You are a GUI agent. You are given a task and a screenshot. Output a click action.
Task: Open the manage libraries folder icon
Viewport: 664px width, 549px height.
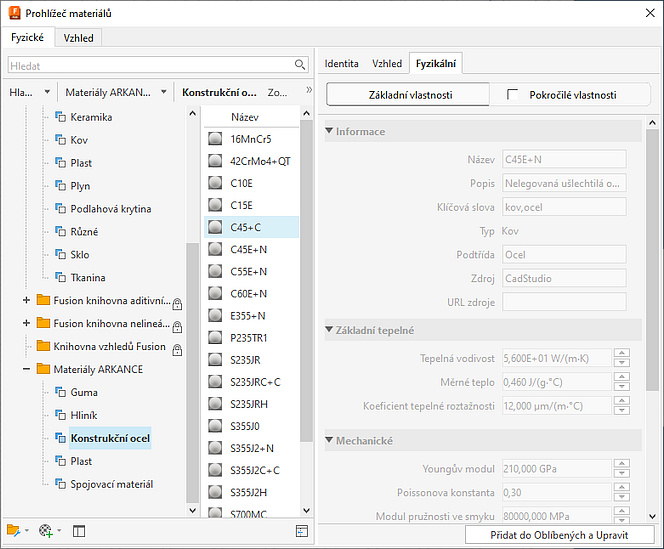(x=13, y=531)
